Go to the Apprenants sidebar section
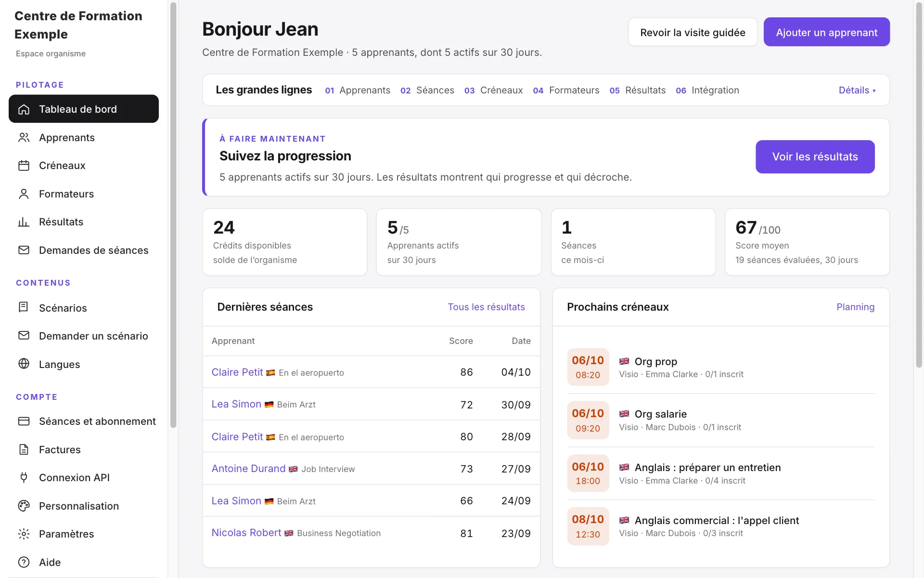Screen dimensions: 924x578 (x=84, y=137)
